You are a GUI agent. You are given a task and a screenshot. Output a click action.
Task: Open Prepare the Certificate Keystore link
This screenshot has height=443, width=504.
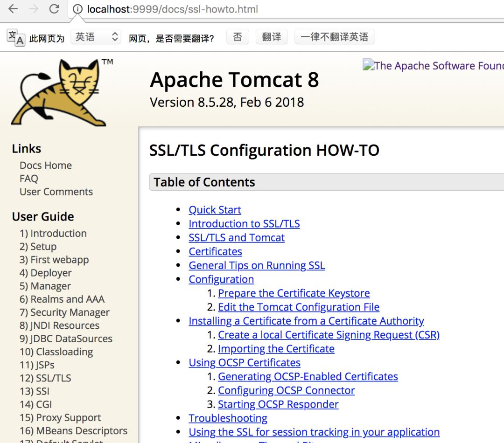294,293
